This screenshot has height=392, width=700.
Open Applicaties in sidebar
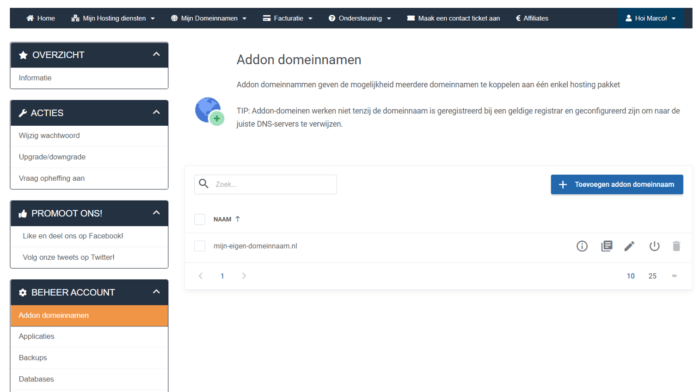pos(89,337)
